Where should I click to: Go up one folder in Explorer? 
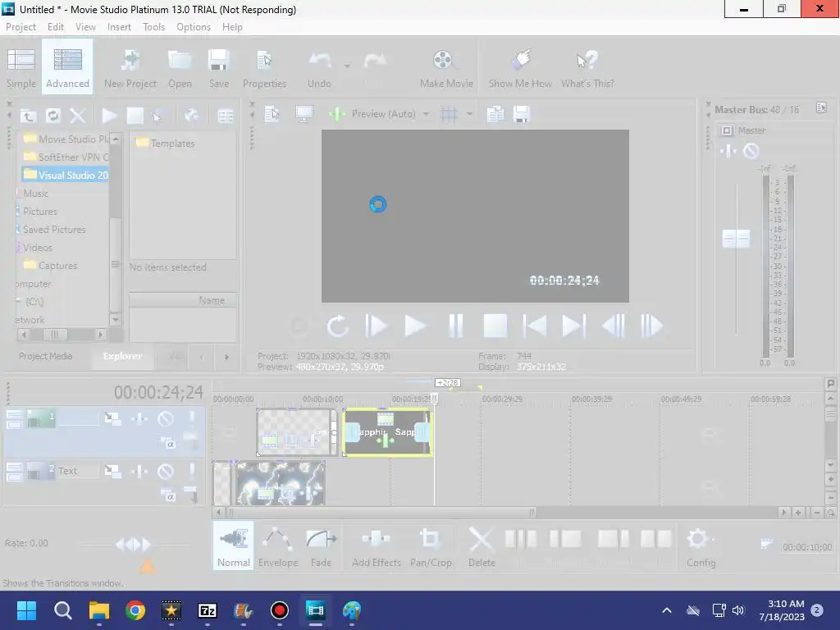(x=29, y=115)
